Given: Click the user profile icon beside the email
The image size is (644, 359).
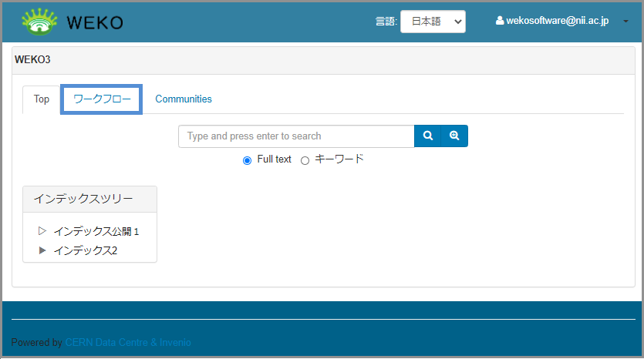Looking at the screenshot, I should tap(499, 22).
